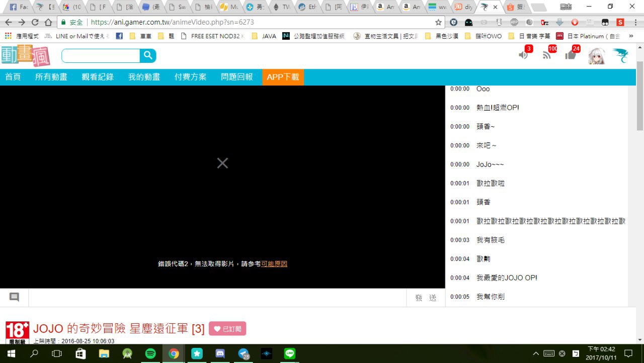This screenshot has height=363, width=644.
Task: Select the comment JoJo~~~
Action: pos(490,164)
